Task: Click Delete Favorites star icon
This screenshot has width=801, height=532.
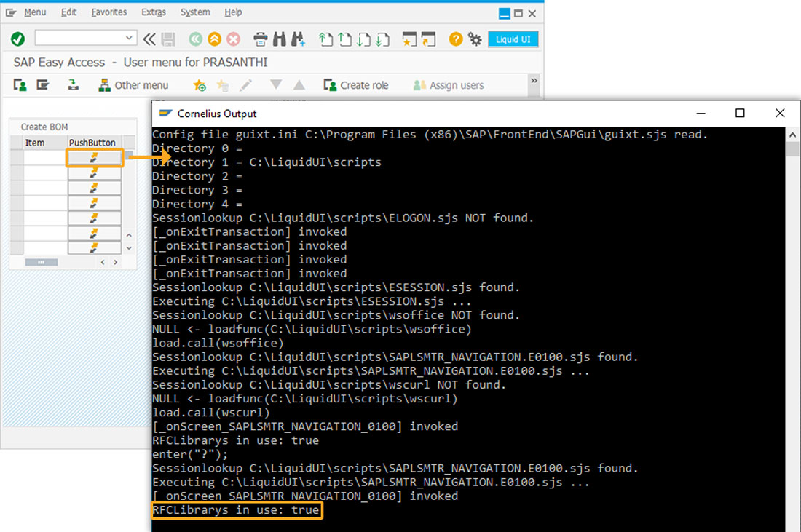Action: tap(222, 85)
